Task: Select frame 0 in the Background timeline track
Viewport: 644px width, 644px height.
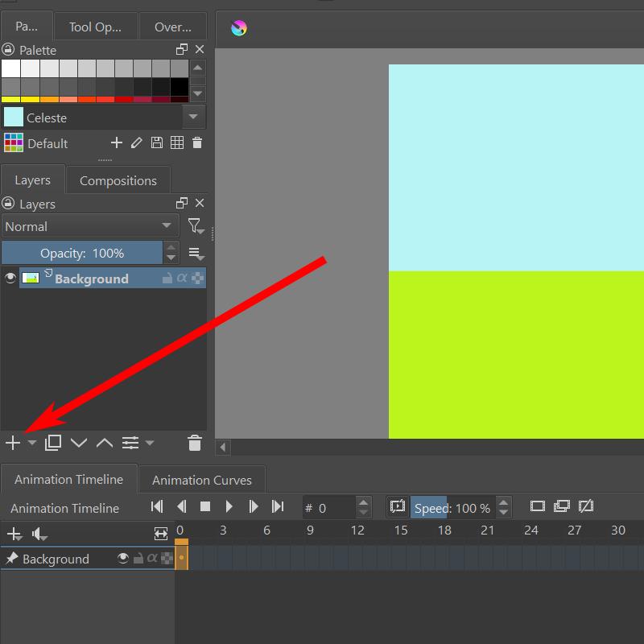Action: click(x=181, y=559)
